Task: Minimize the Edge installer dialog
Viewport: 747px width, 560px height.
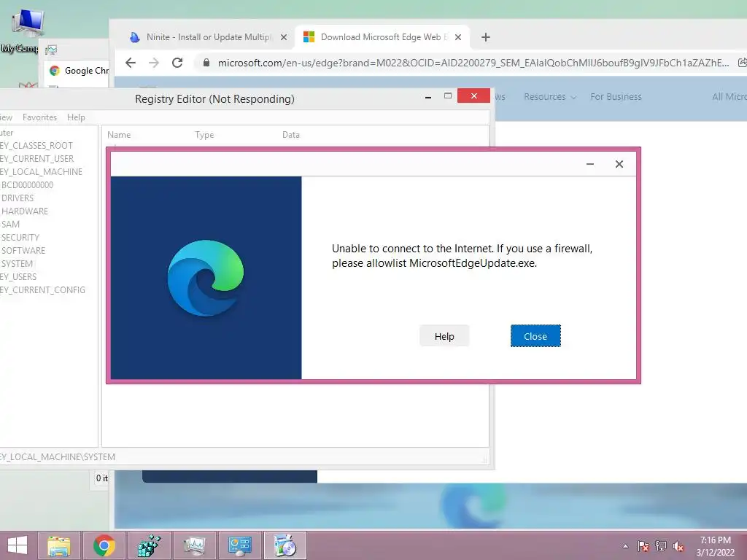Action: click(x=589, y=164)
